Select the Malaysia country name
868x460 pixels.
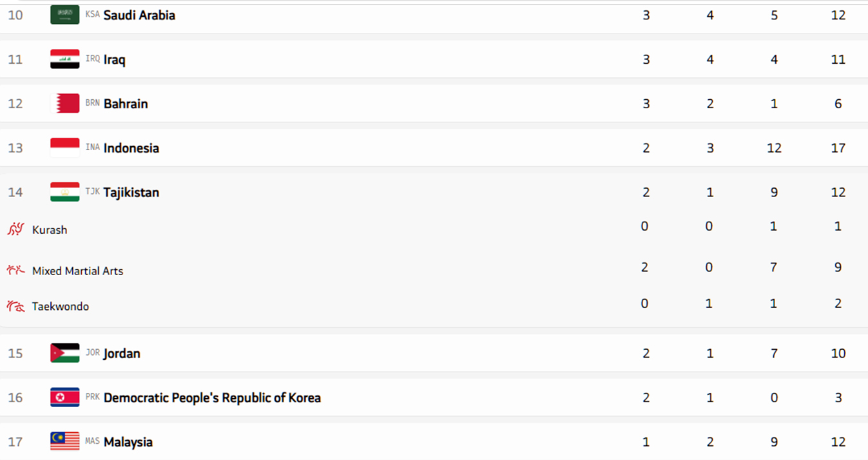128,443
